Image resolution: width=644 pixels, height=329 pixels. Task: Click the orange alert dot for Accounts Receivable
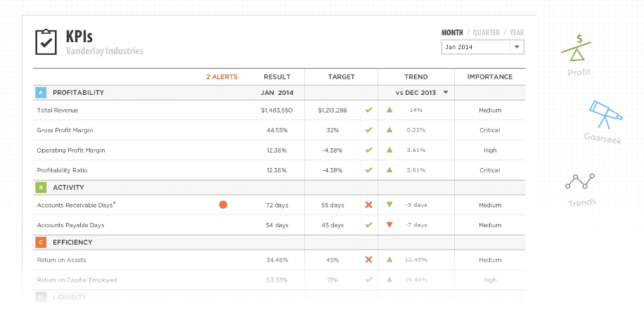(223, 205)
